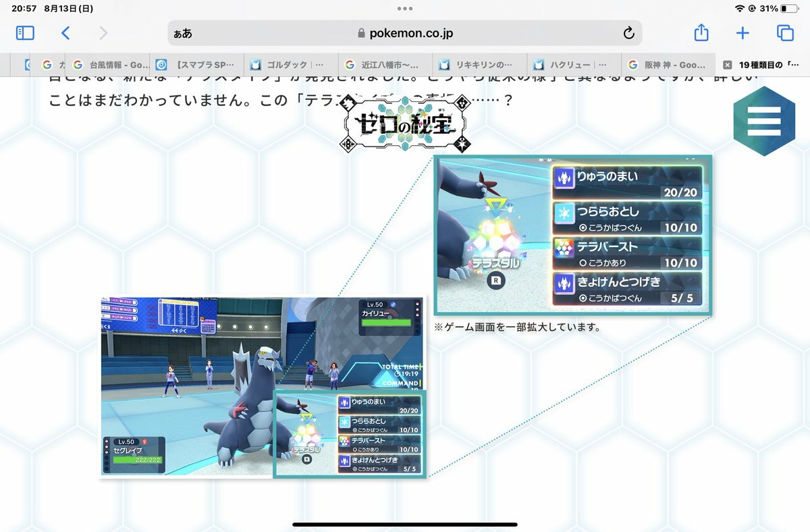Switch to the 近江八幡市 tab
The height and width of the screenshot is (532, 810).
(385, 65)
